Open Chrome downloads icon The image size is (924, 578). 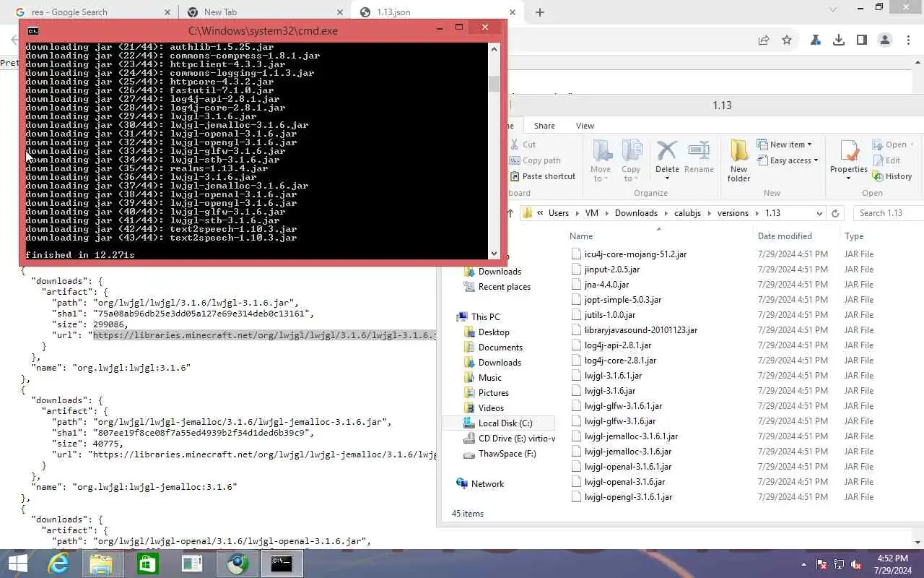click(x=839, y=40)
